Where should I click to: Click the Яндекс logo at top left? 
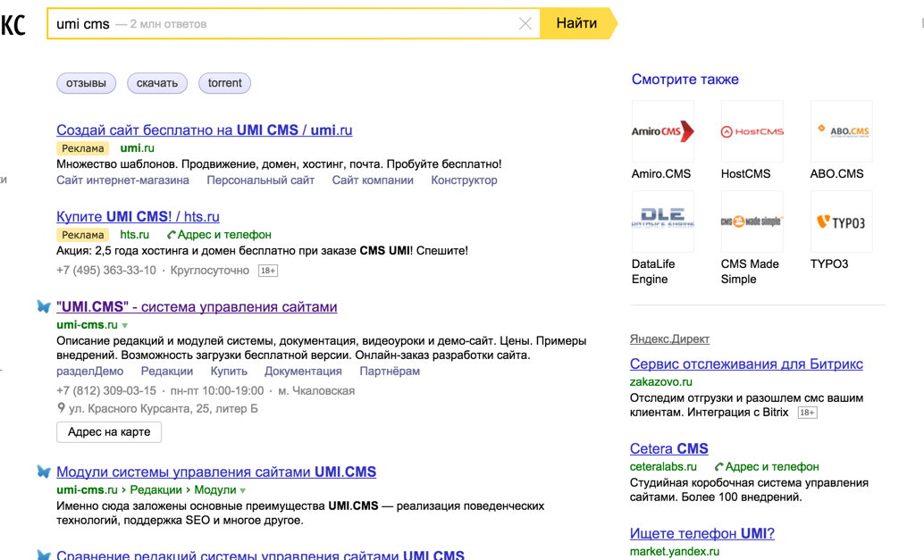tap(13, 25)
